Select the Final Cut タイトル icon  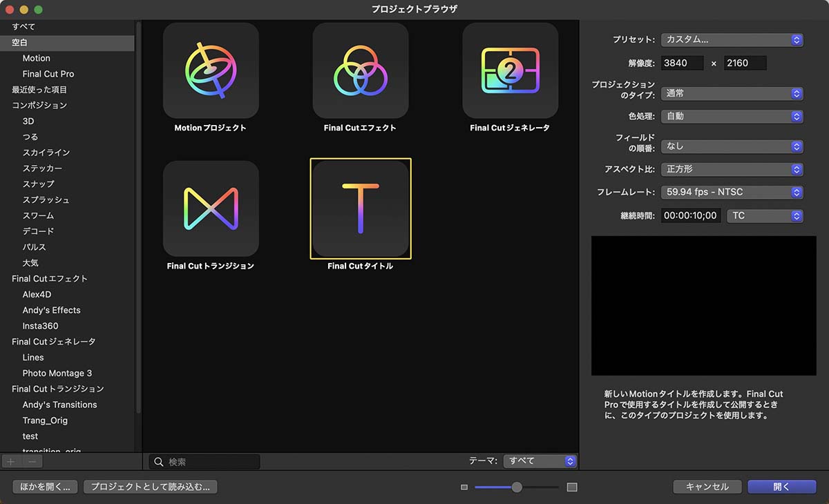pyautogui.click(x=361, y=209)
